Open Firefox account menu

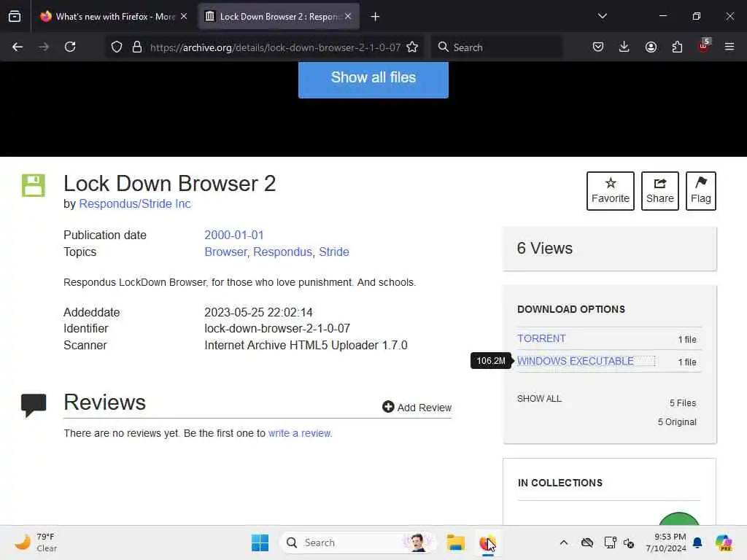tap(651, 47)
